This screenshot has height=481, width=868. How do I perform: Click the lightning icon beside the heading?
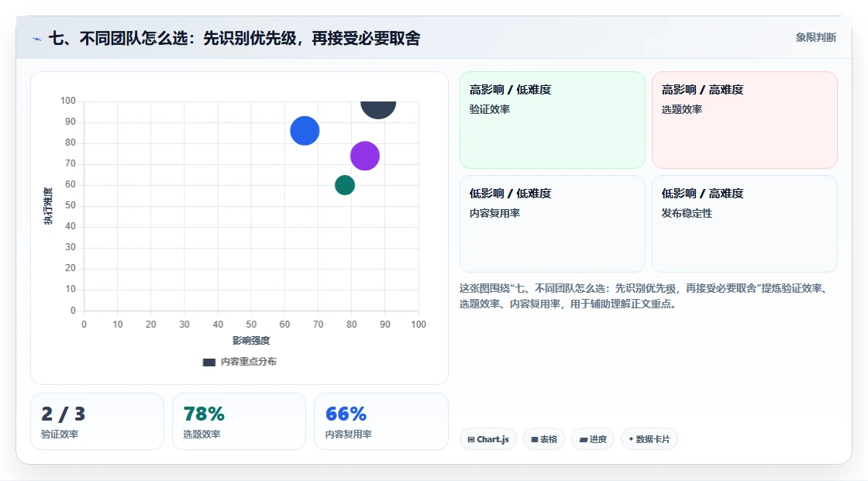[36, 39]
